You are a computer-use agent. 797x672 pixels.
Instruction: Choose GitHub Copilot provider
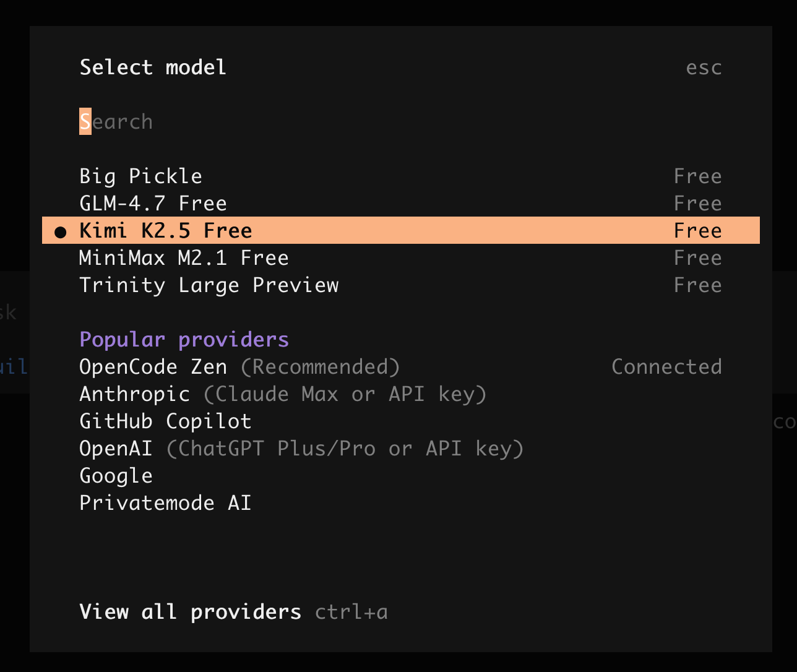click(x=165, y=421)
